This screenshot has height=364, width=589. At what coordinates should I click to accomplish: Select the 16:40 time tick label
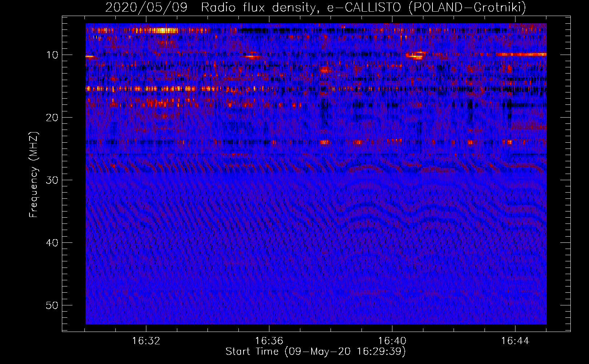(x=392, y=341)
